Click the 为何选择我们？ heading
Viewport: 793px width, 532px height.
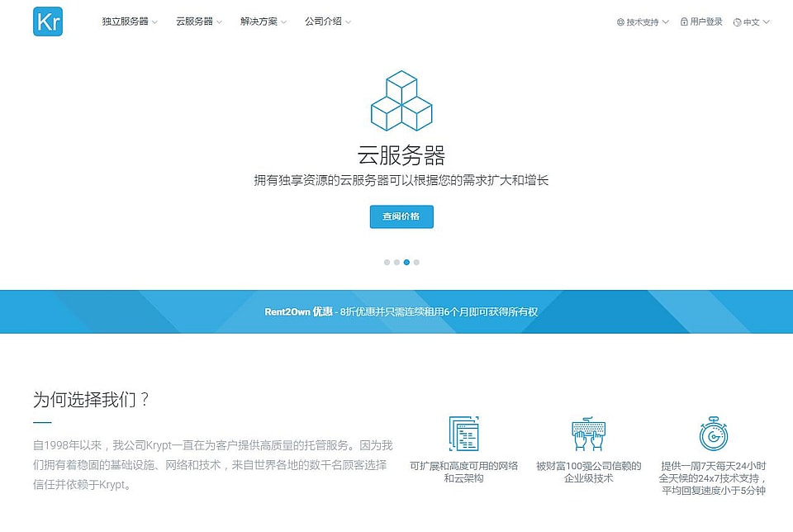pos(91,400)
